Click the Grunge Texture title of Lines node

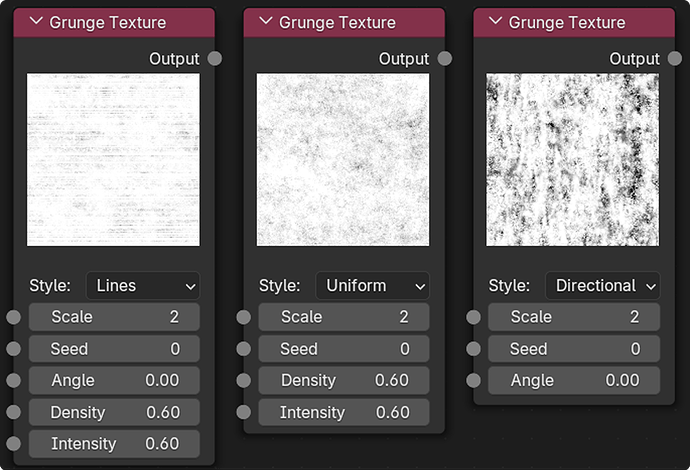click(x=107, y=22)
